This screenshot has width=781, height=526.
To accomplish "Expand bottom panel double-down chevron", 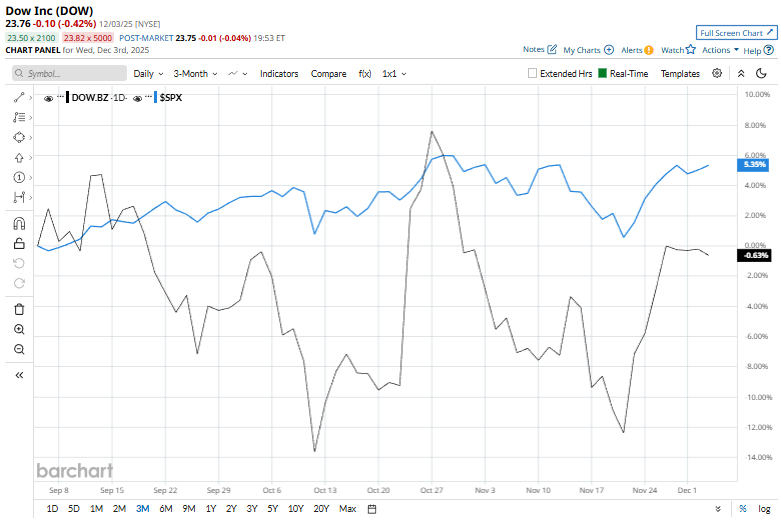I will click(x=718, y=509).
